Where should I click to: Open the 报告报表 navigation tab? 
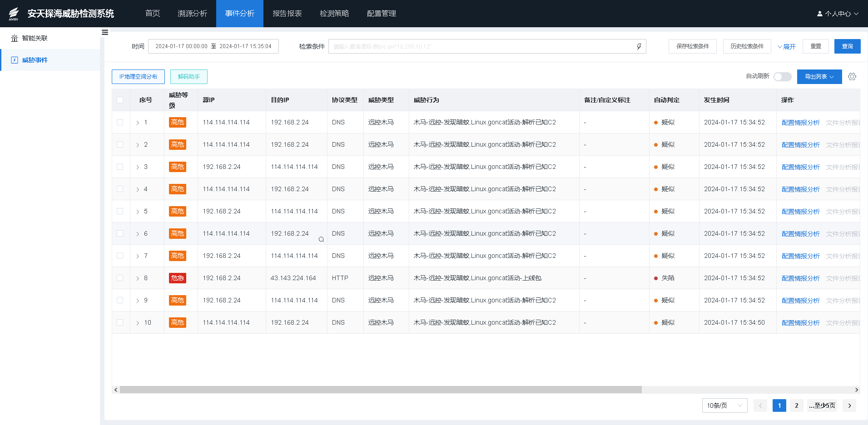(x=287, y=14)
